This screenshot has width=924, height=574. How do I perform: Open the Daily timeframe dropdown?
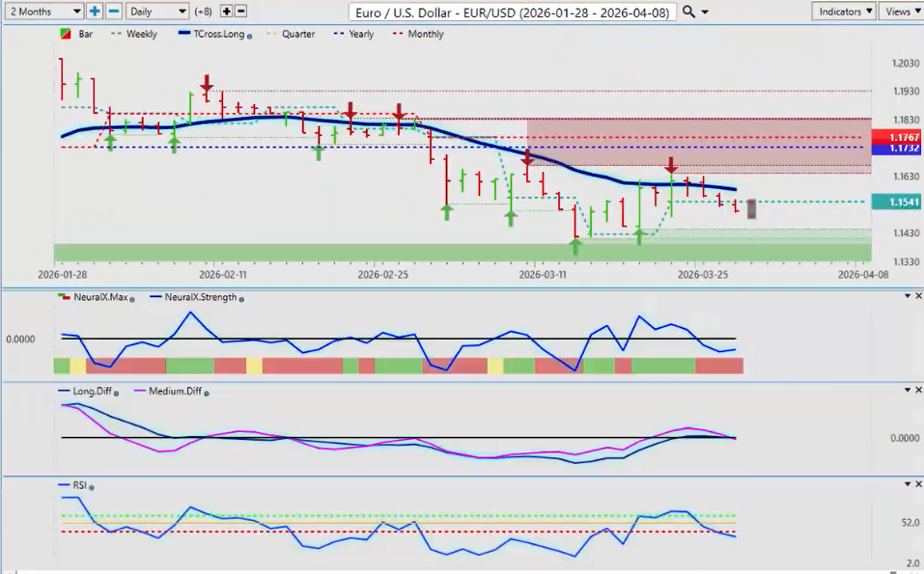coord(157,12)
